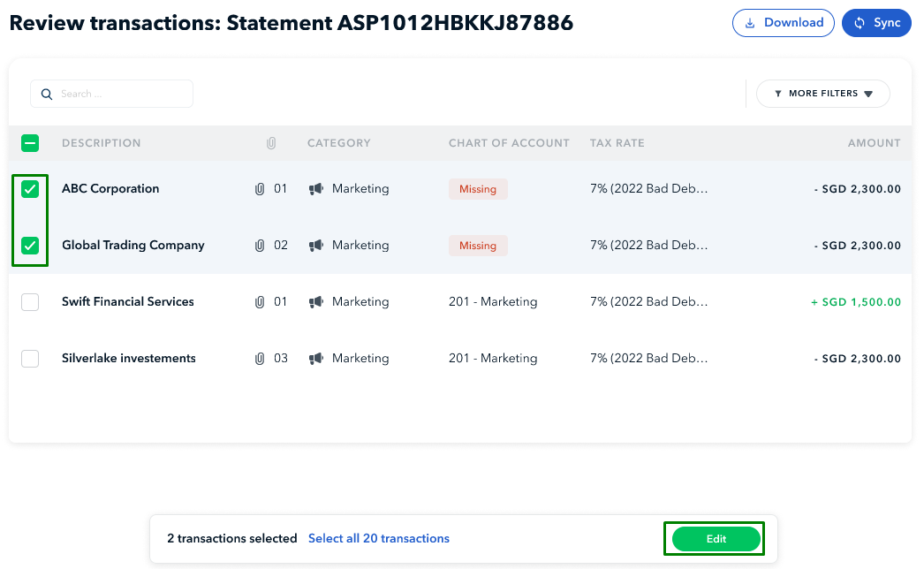Check the Silverlake investements checkbox
Screen dimensions: 924x569
tap(30, 359)
